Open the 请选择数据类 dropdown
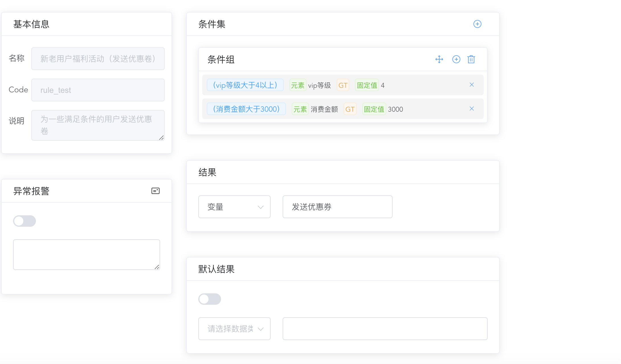The image size is (621, 364). (x=234, y=328)
